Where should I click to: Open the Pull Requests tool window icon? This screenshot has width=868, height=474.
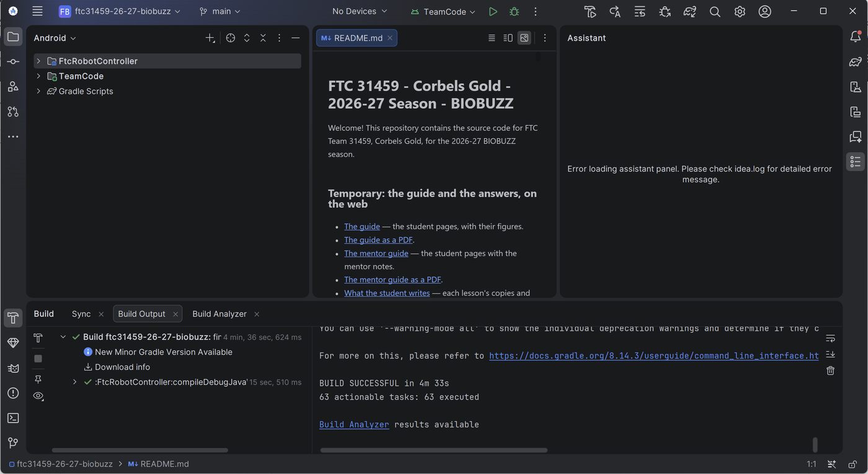tap(13, 112)
